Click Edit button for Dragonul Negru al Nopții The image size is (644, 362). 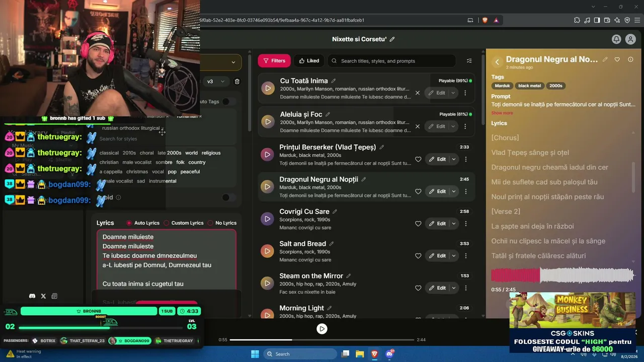pos(437,192)
